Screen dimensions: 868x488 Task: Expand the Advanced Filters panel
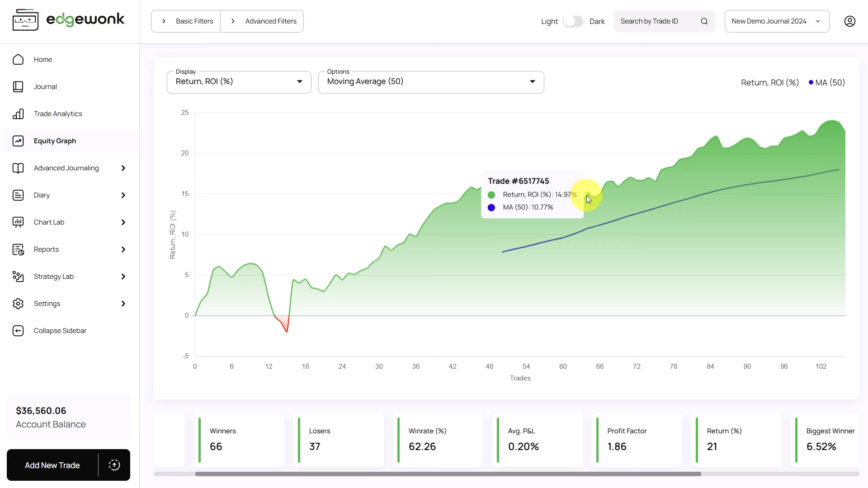(x=262, y=21)
